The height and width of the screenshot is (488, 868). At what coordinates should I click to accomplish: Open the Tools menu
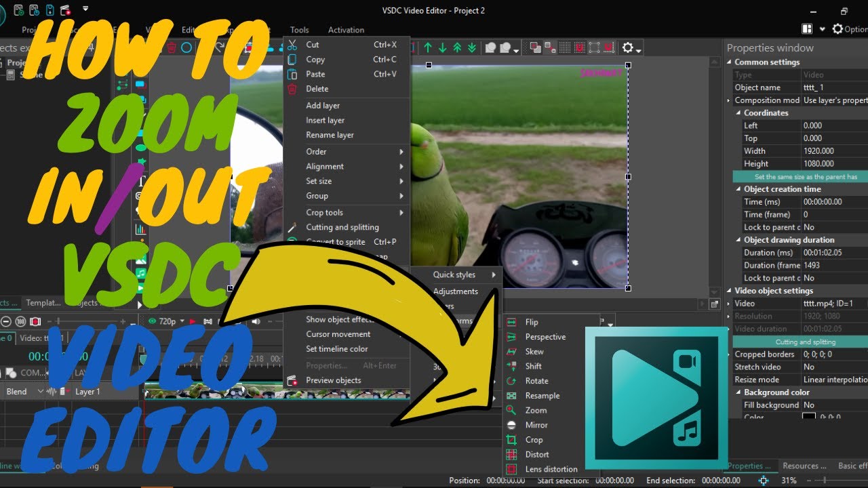point(299,30)
